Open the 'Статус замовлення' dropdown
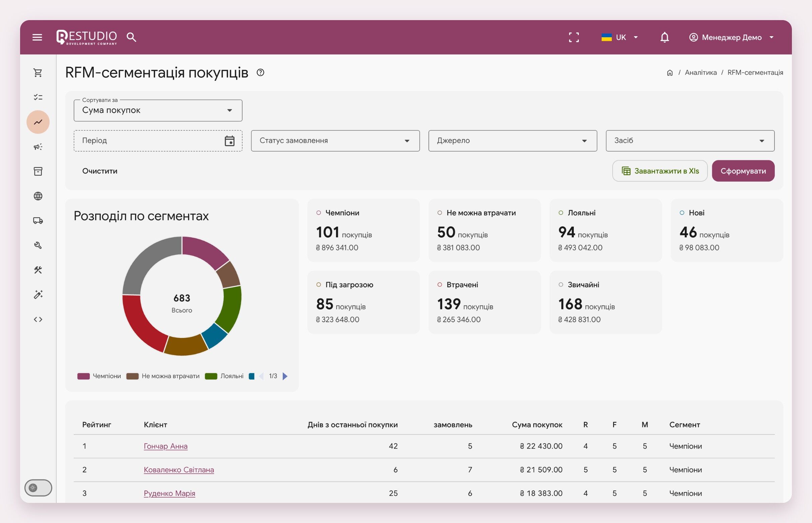The image size is (812, 523). point(335,140)
